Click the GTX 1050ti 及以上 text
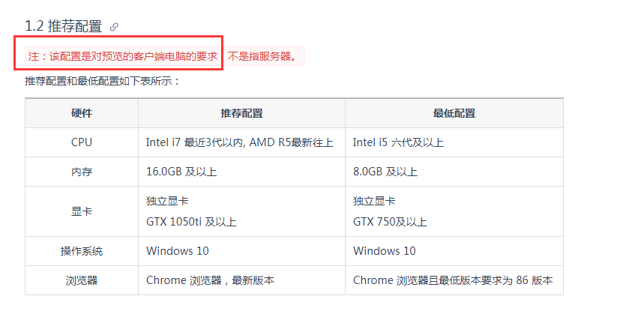 point(191,222)
